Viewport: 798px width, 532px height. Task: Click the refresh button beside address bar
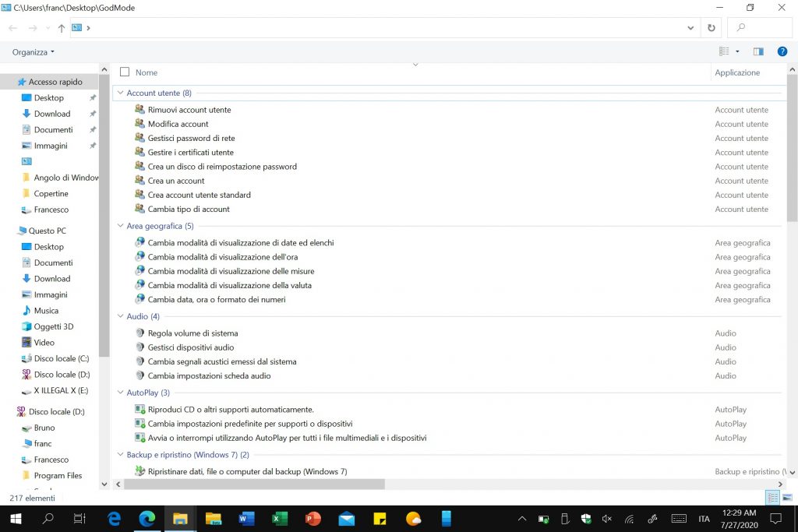click(711, 28)
